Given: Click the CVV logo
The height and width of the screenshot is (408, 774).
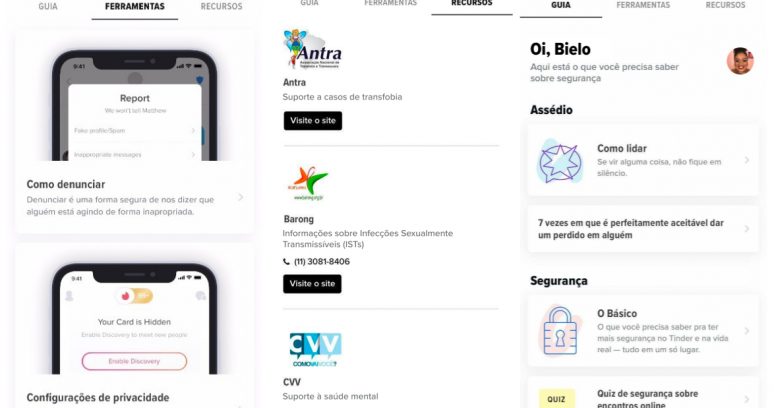Looking at the screenshot, I should click(315, 349).
